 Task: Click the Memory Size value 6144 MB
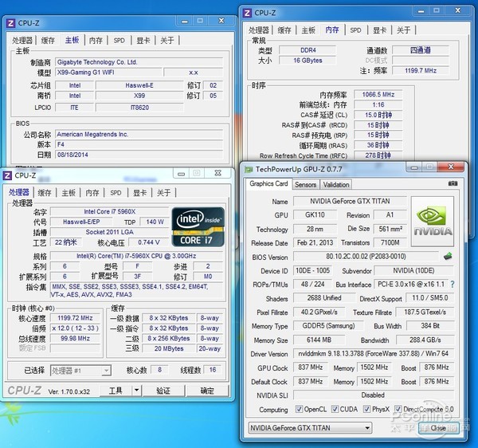tap(319, 340)
